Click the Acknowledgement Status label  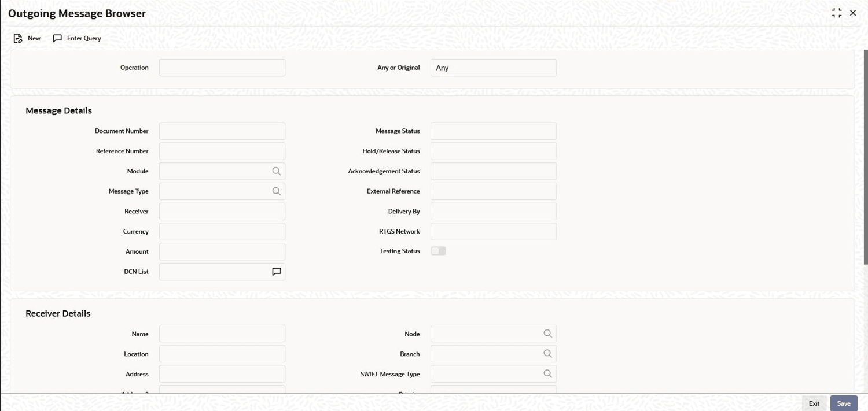(384, 171)
